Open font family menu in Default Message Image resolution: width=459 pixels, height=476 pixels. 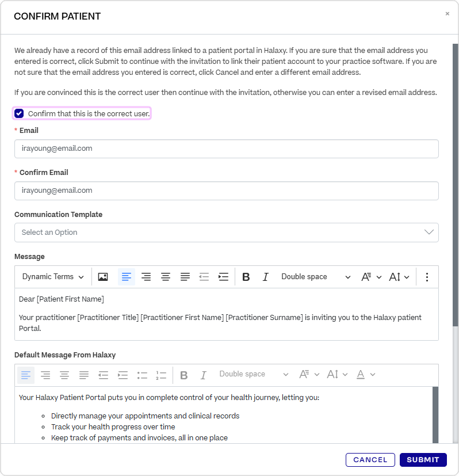tap(309, 374)
